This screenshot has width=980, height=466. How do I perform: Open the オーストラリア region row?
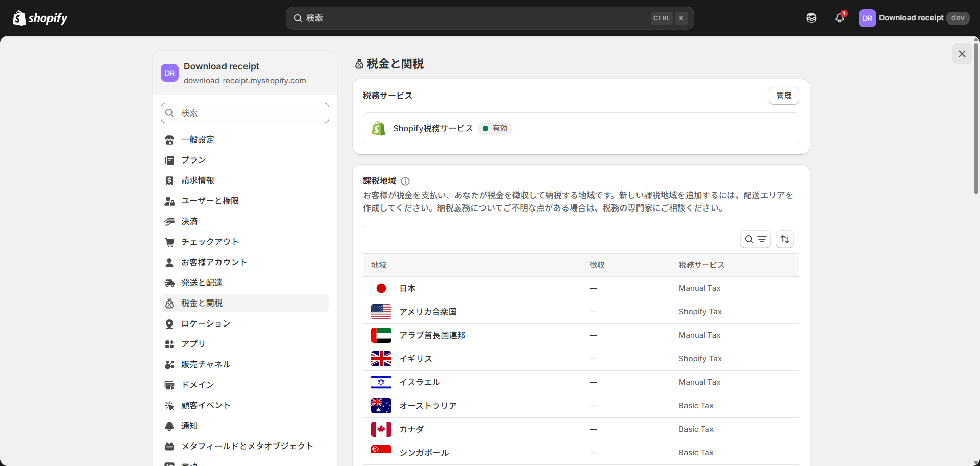click(581, 406)
